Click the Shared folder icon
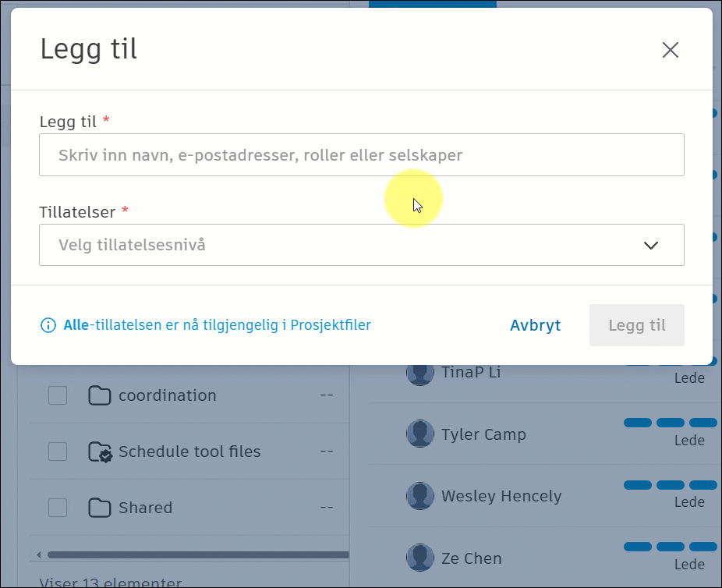This screenshot has height=588, width=722. pyautogui.click(x=100, y=508)
